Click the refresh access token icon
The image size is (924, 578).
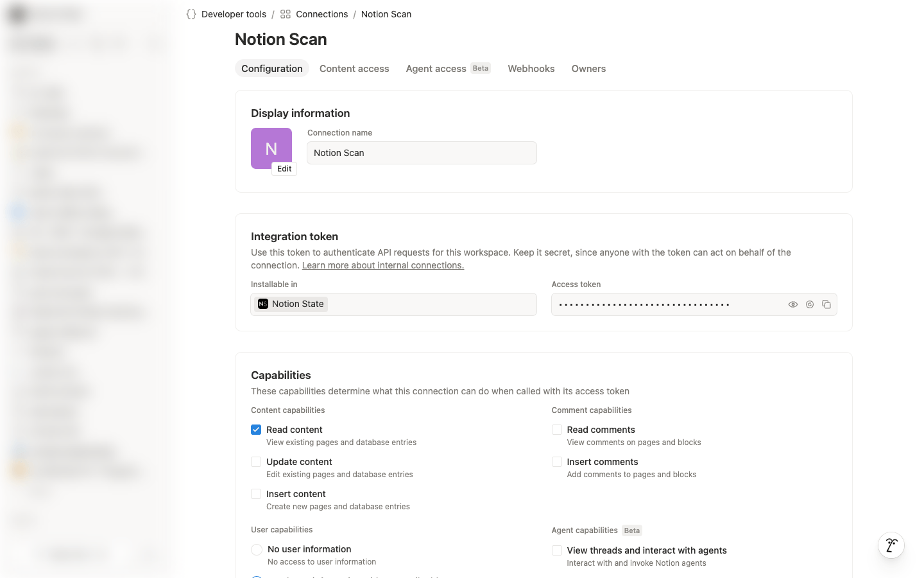point(810,304)
